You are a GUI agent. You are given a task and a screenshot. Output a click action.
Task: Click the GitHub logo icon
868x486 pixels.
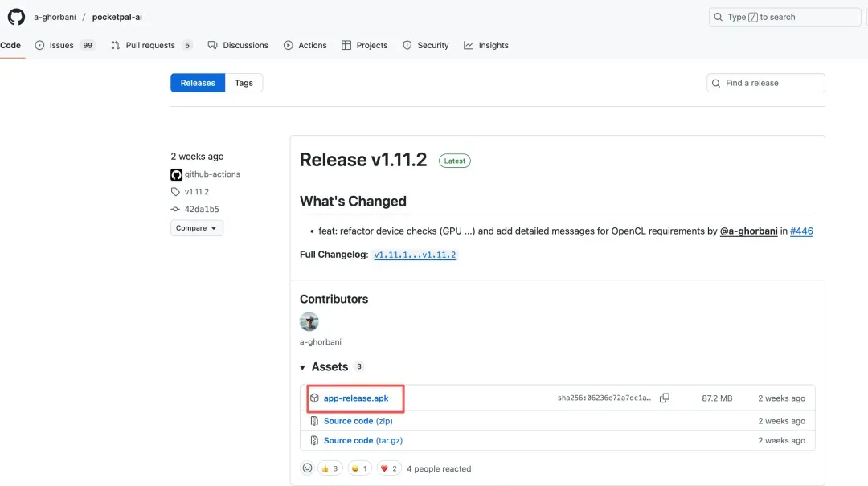tap(16, 17)
